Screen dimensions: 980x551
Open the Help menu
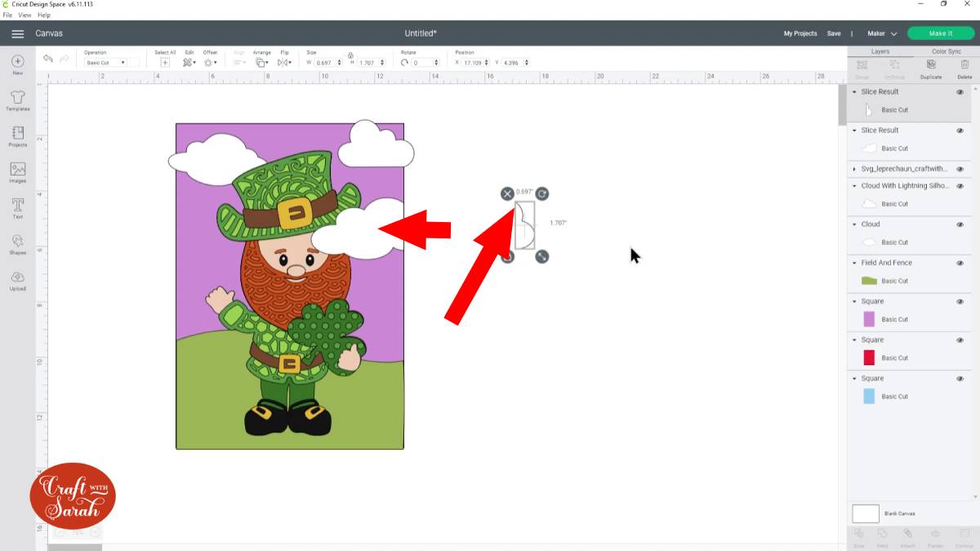coord(44,15)
